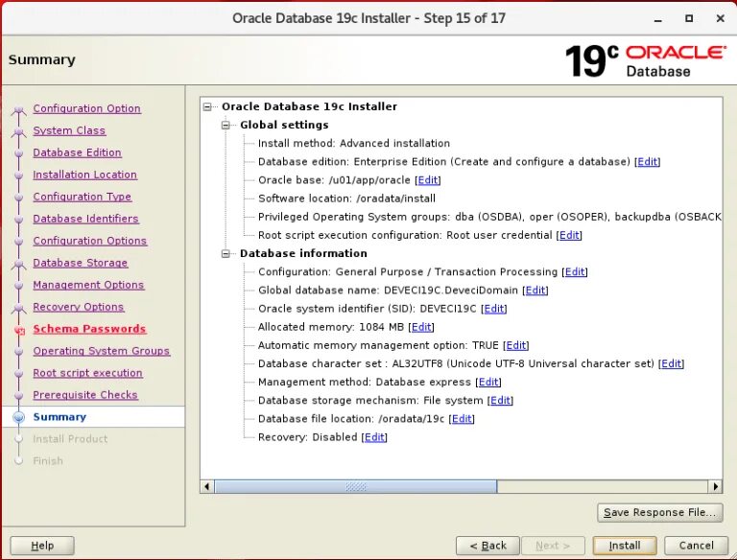Edit the Management method setting
This screenshot has height=560, width=737.
[488, 382]
